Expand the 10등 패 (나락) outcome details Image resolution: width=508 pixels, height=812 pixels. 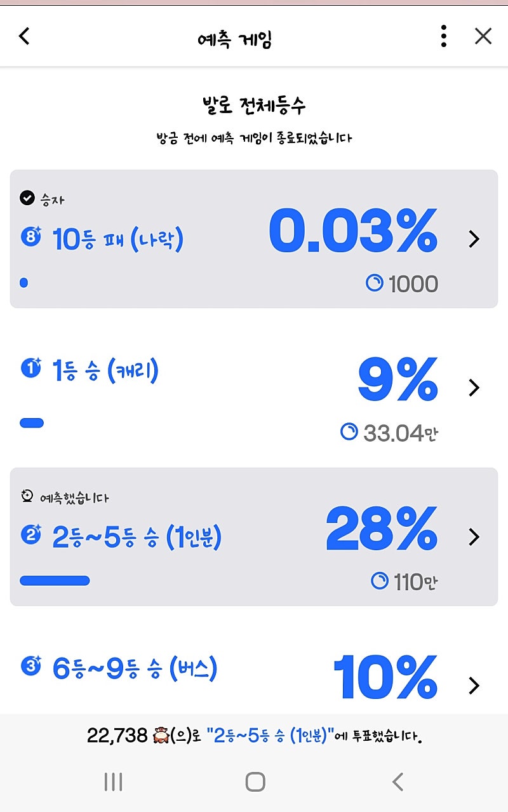(474, 239)
